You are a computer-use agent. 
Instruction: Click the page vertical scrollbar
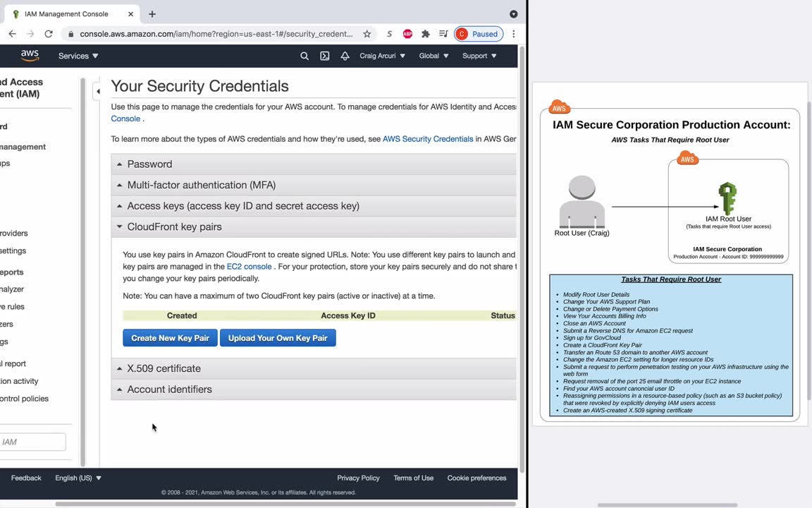pyautogui.click(x=522, y=259)
